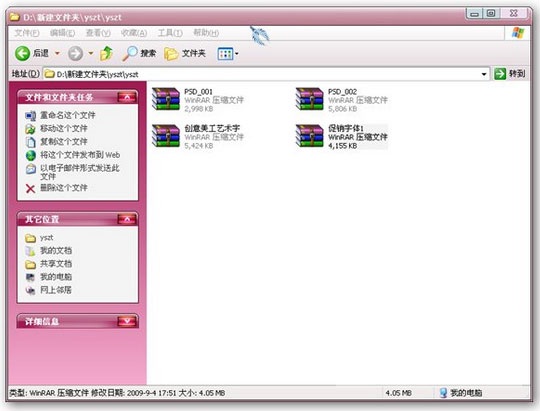This screenshot has height=411, width=540.
Task: Open the 工具(T) menu
Action: (170, 33)
